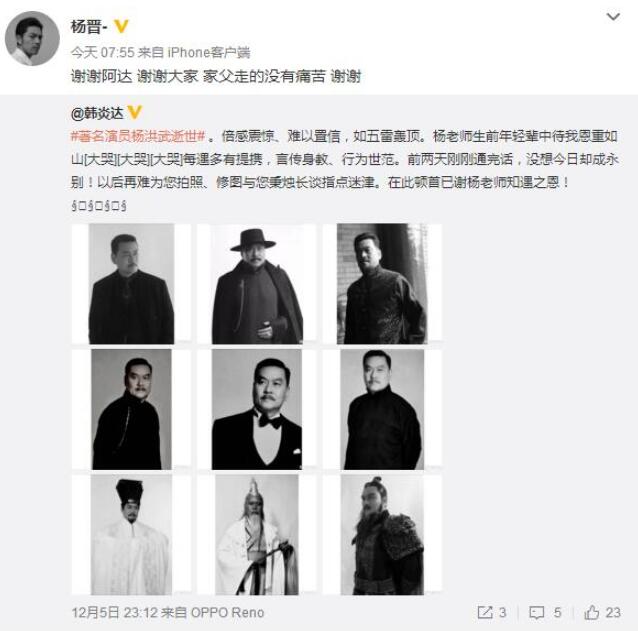Image resolution: width=638 pixels, height=631 pixels.
Task: Open the @韩炎达 profile link
Action: (97, 113)
